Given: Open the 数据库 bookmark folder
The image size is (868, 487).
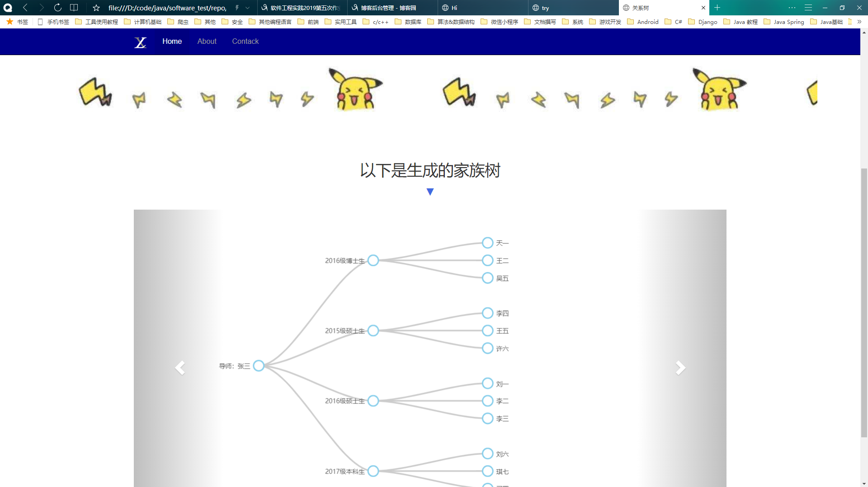Looking at the screenshot, I should [x=408, y=22].
